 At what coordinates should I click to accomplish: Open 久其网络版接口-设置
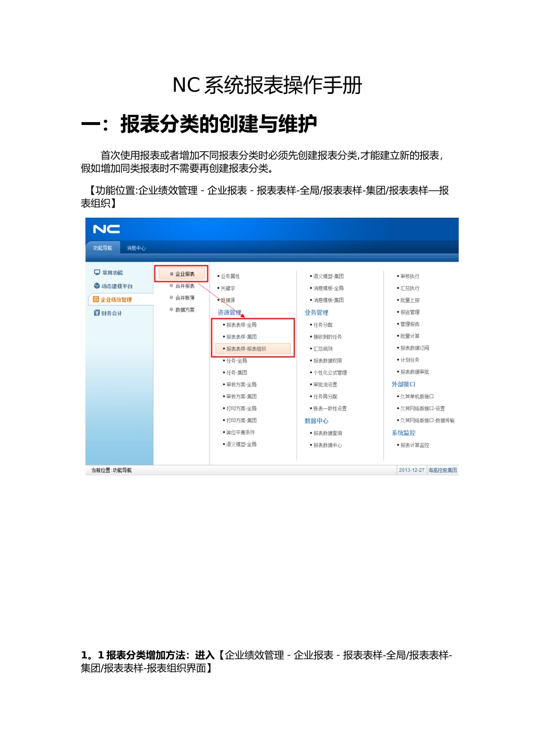click(423, 408)
